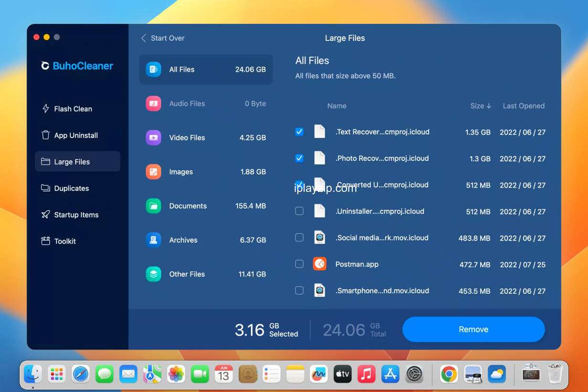Click the BuhoCleaner logo icon
Image resolution: width=588 pixels, height=392 pixels.
point(45,66)
